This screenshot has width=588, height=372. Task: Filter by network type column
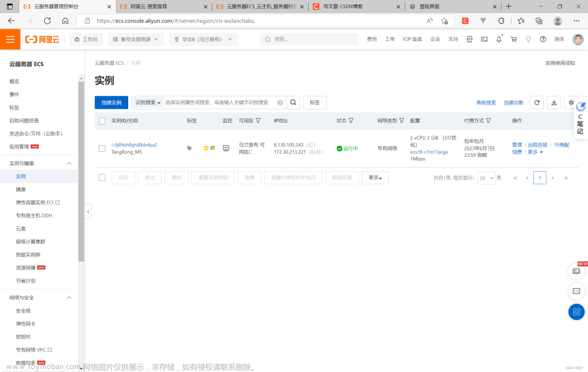coord(402,120)
